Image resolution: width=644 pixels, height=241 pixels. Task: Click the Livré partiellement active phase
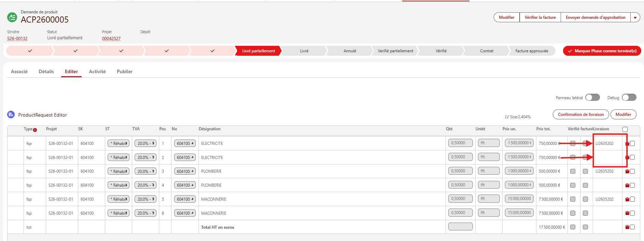(258, 51)
